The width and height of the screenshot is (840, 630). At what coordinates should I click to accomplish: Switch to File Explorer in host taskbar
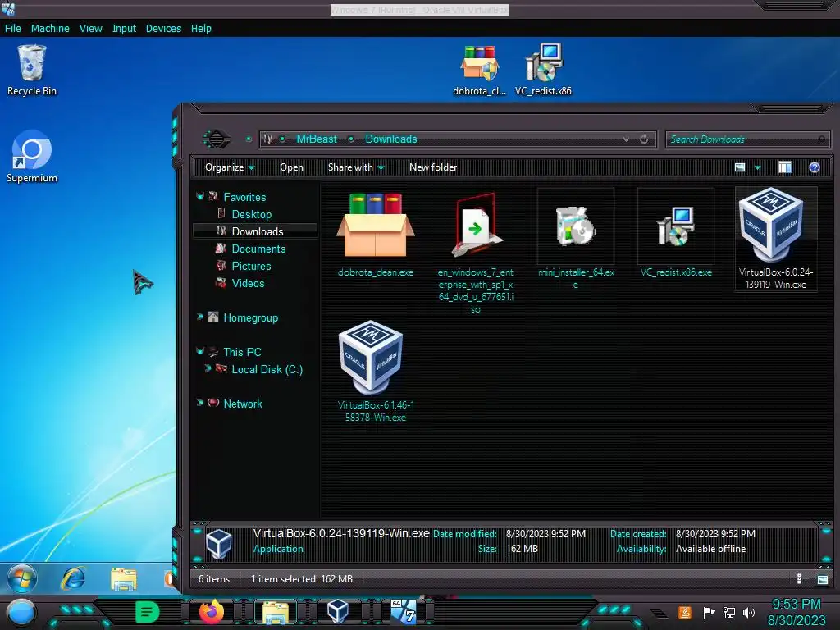[x=276, y=612]
